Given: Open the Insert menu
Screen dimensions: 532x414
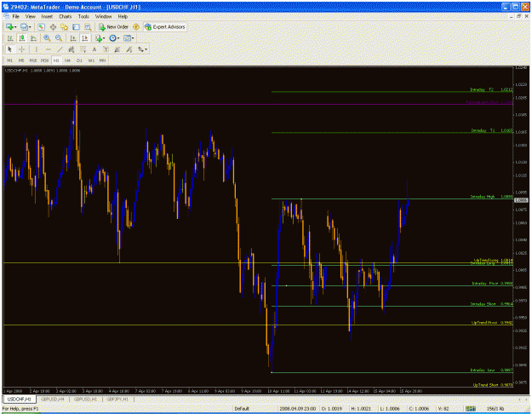Looking at the screenshot, I should [x=47, y=16].
